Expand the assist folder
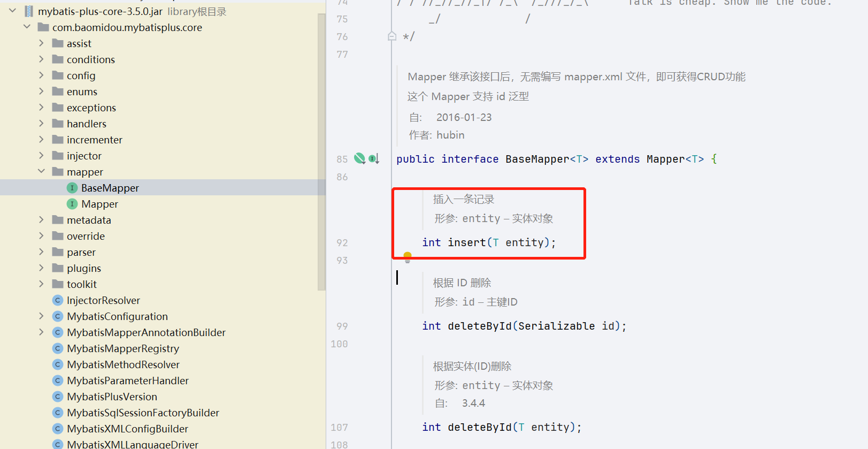 coord(41,43)
